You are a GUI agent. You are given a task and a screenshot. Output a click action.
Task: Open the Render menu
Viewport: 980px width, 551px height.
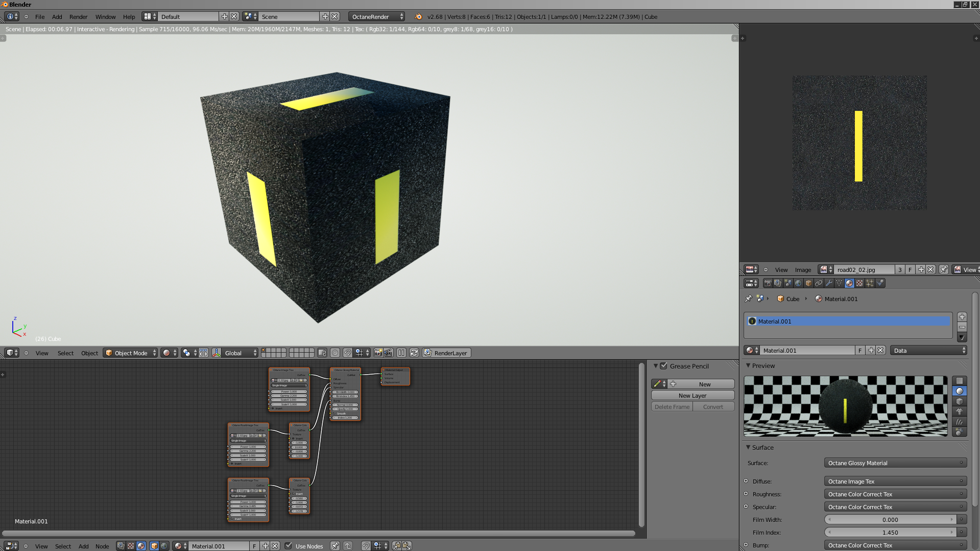tap(78, 16)
